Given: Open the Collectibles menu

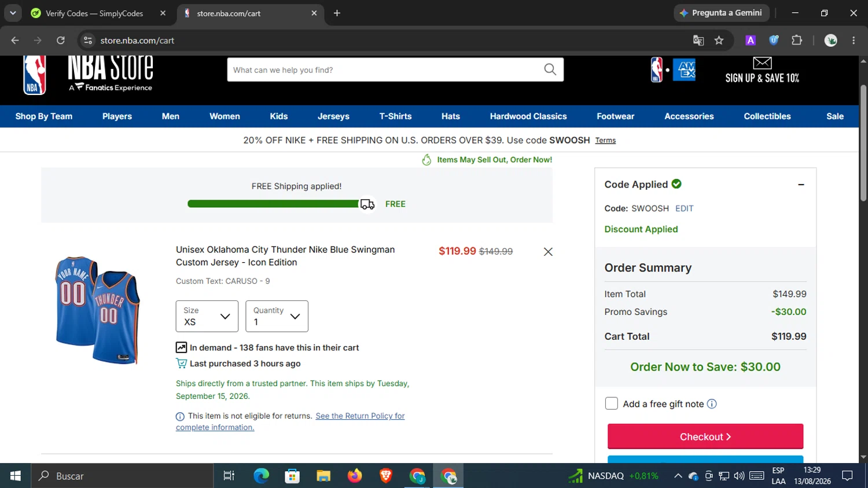Looking at the screenshot, I should click(767, 116).
